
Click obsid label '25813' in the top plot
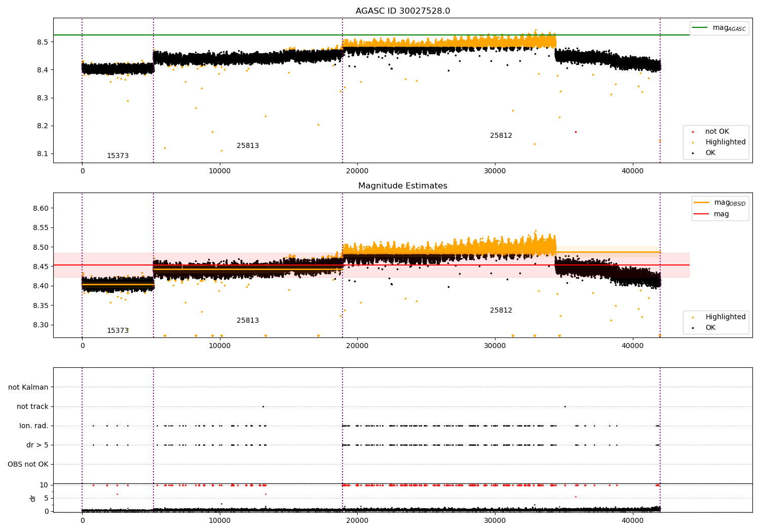point(248,146)
